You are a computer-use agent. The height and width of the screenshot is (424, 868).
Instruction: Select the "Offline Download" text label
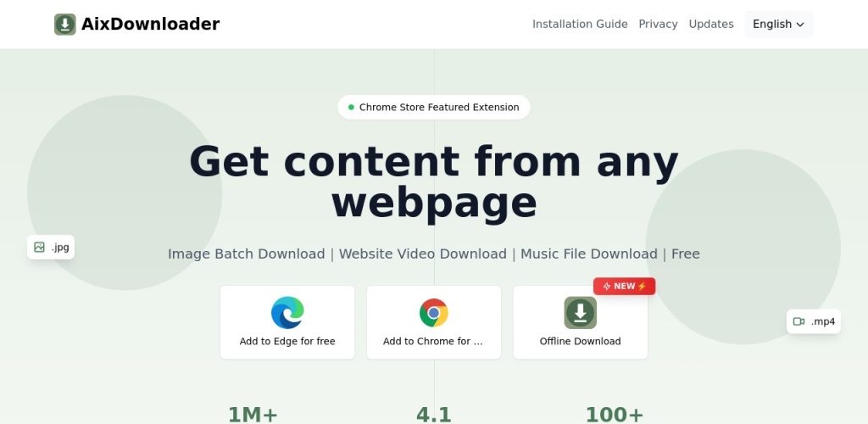(x=580, y=342)
